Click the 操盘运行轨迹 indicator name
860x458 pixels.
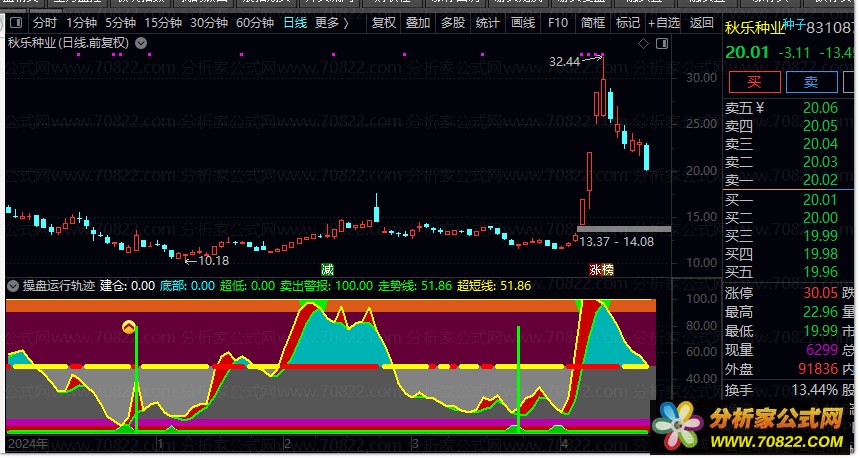[x=59, y=286]
